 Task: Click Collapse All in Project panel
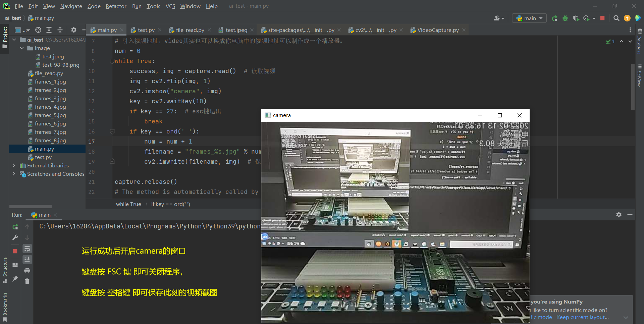[x=60, y=30]
